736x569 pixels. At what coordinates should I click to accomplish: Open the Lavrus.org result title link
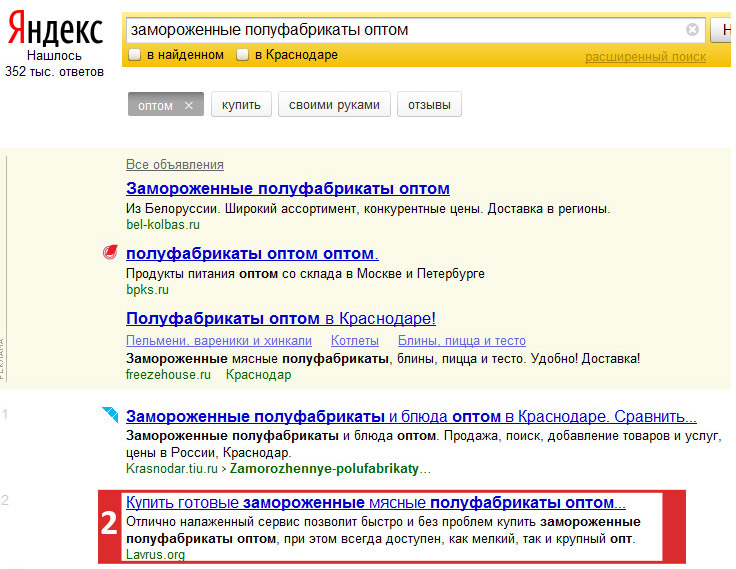coord(376,502)
